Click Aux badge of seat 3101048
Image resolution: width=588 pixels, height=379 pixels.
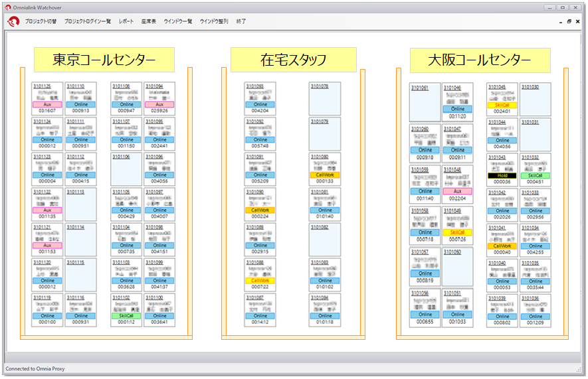tap(458, 191)
